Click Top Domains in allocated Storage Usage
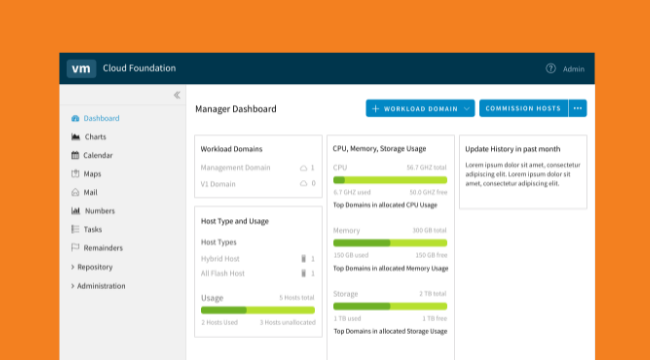This screenshot has width=650, height=360. click(x=390, y=331)
